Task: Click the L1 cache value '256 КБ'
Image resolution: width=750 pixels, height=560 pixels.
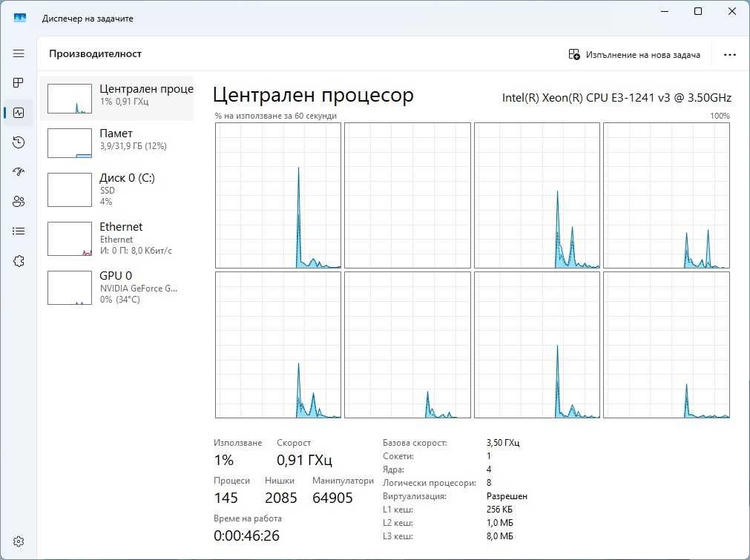Action: tap(499, 510)
